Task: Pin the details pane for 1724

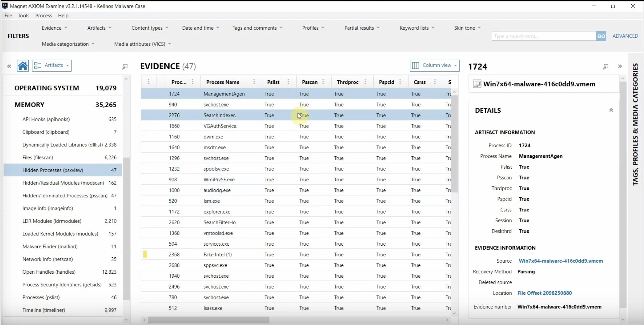Action: point(605,66)
